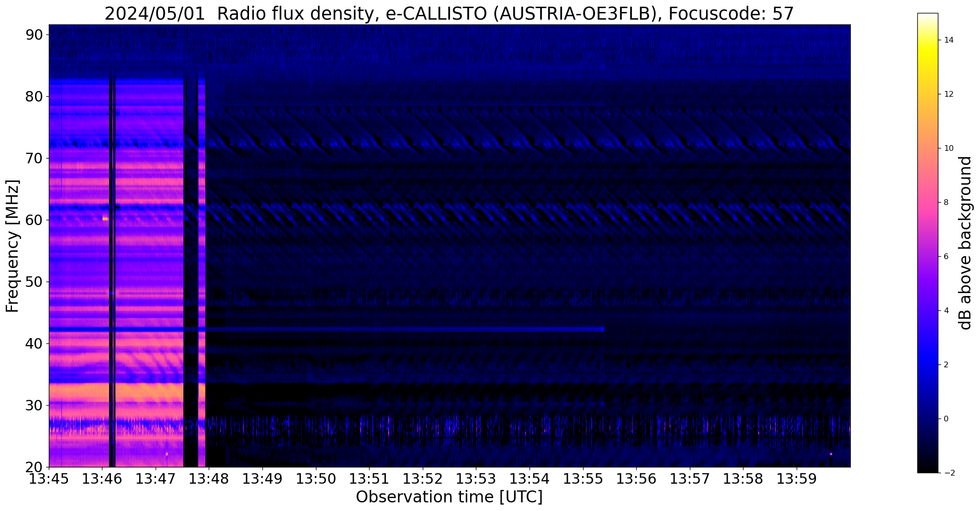
Task: Click the colorbar tick label 6
Action: 946,256
